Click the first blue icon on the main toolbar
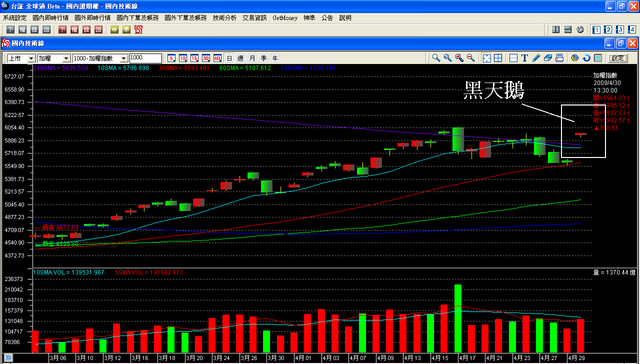Viewport: 640px width, 364px height. pos(10,29)
